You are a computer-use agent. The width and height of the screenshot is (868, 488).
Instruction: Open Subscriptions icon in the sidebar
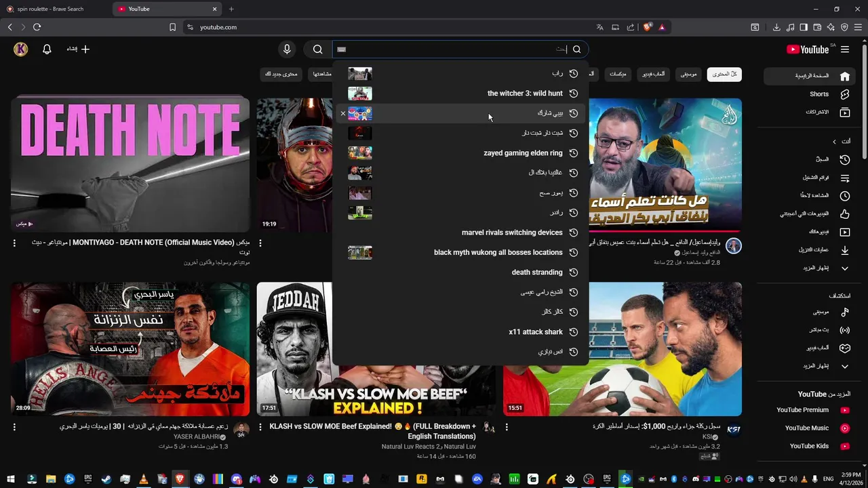845,112
